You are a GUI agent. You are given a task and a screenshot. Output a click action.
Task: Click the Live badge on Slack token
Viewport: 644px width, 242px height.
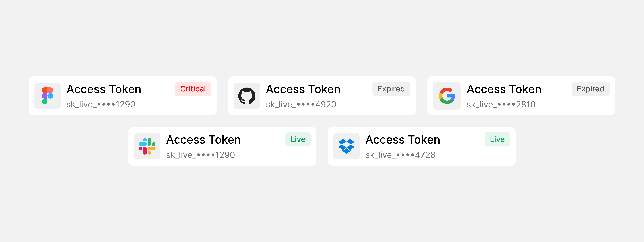(298, 139)
